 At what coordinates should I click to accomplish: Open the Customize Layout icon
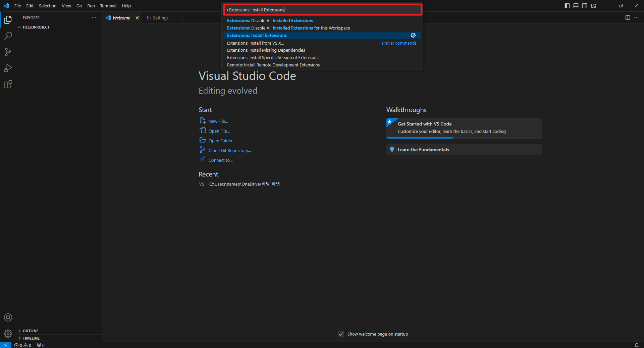[594, 6]
